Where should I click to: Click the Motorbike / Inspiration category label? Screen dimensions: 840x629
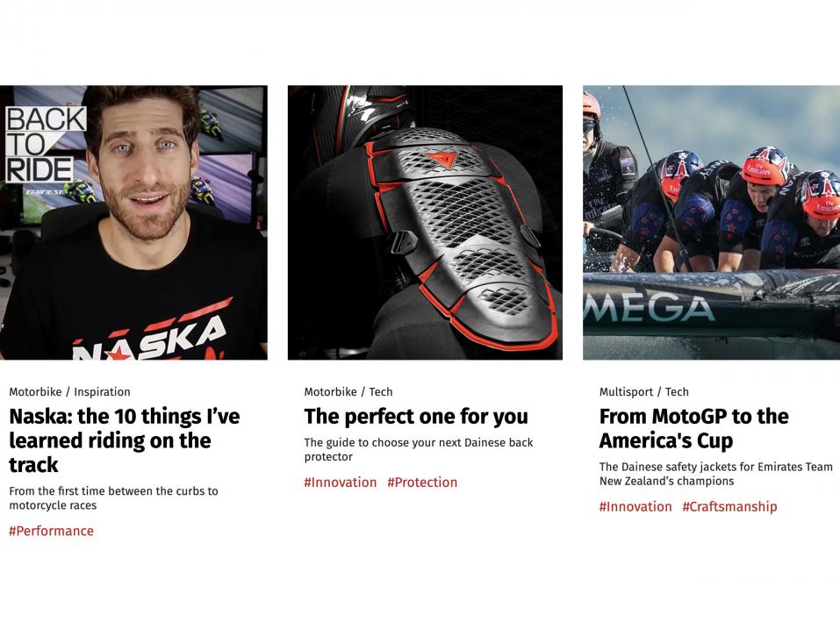coord(69,392)
